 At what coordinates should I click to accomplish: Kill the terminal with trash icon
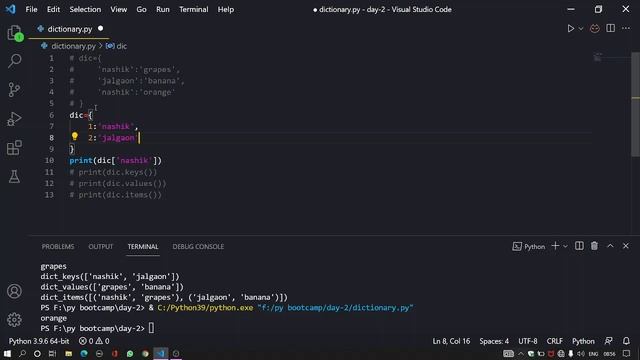coord(594,246)
